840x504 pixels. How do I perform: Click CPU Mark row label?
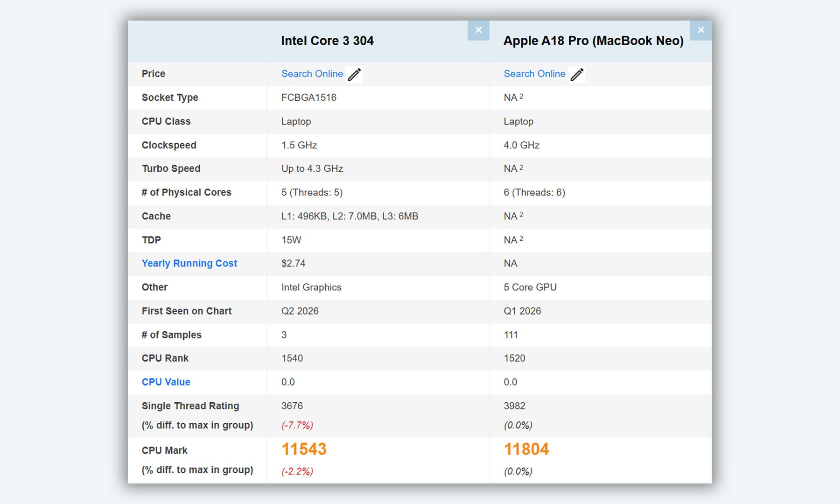tap(165, 451)
